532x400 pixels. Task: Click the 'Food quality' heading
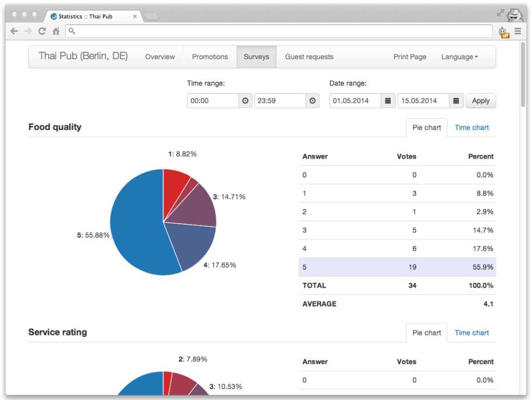(x=55, y=127)
